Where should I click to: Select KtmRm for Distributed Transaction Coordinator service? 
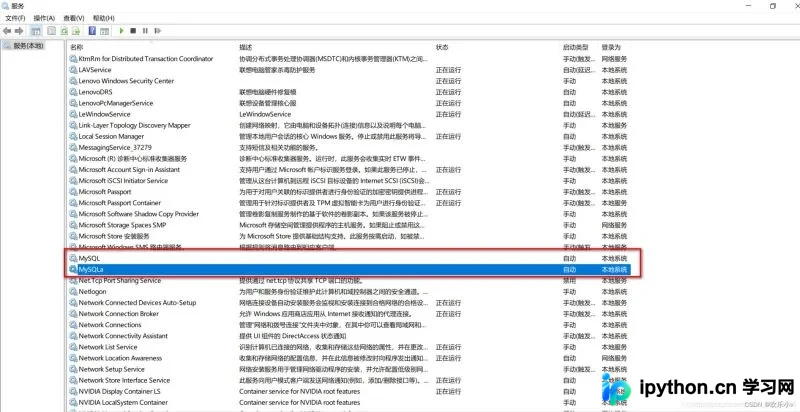(146, 59)
